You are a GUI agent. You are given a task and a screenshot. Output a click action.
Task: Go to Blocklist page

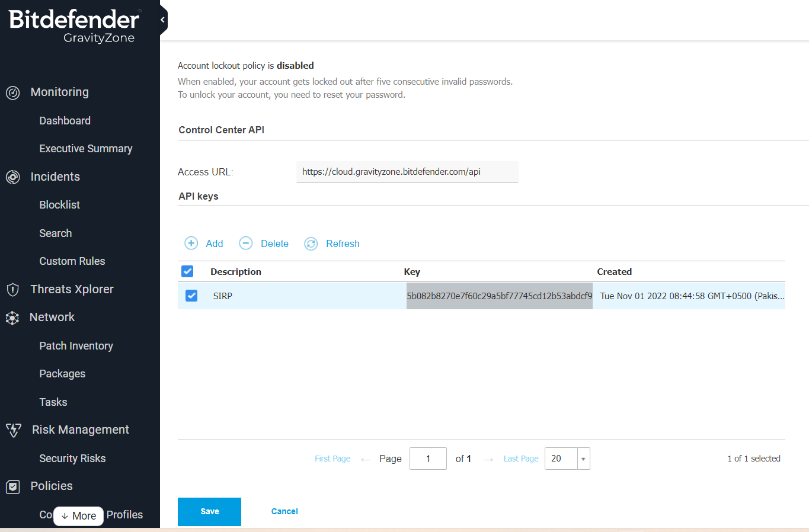click(x=60, y=205)
